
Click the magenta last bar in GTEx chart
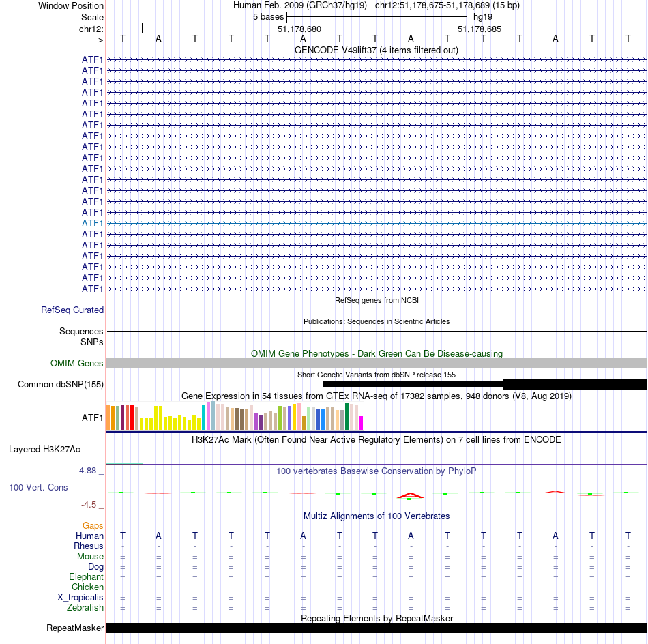tap(362, 424)
